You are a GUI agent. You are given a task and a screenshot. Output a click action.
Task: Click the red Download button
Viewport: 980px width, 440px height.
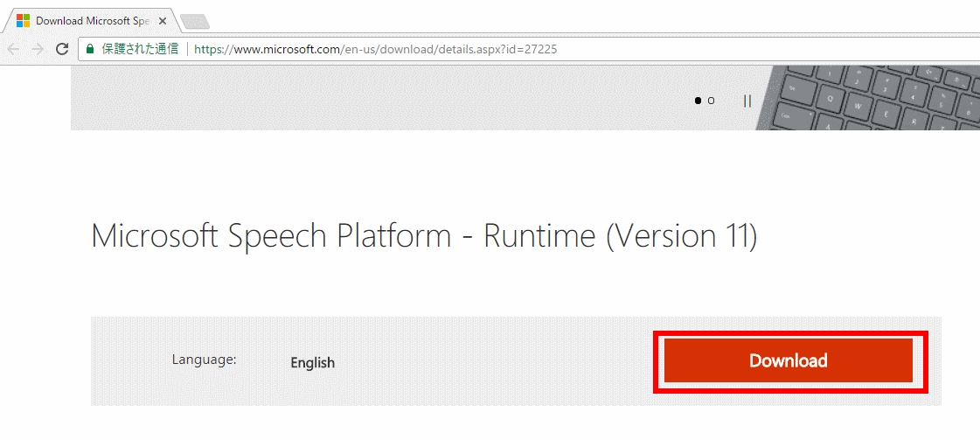click(x=788, y=360)
